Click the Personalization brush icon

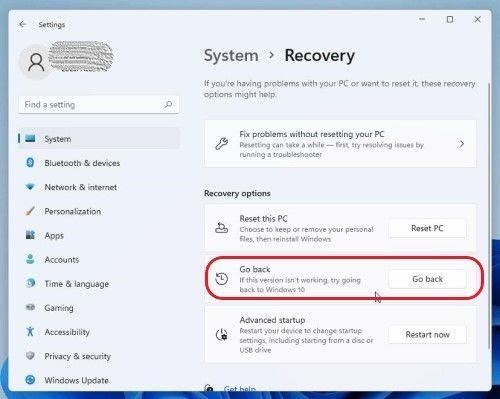tap(30, 211)
